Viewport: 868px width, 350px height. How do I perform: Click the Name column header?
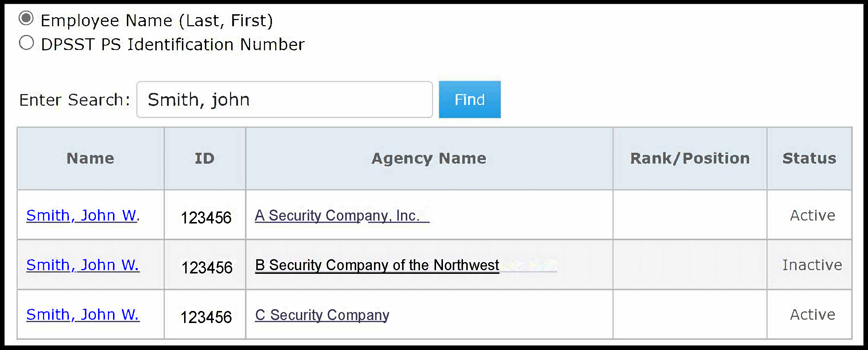pos(90,159)
